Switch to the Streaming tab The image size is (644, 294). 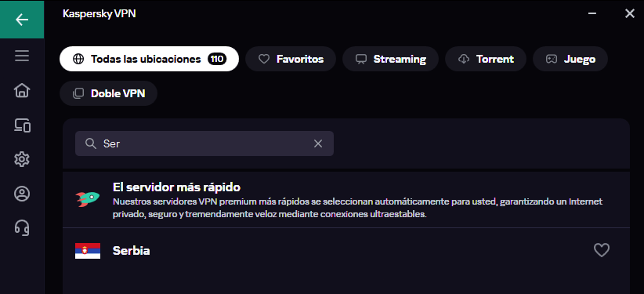tap(391, 59)
